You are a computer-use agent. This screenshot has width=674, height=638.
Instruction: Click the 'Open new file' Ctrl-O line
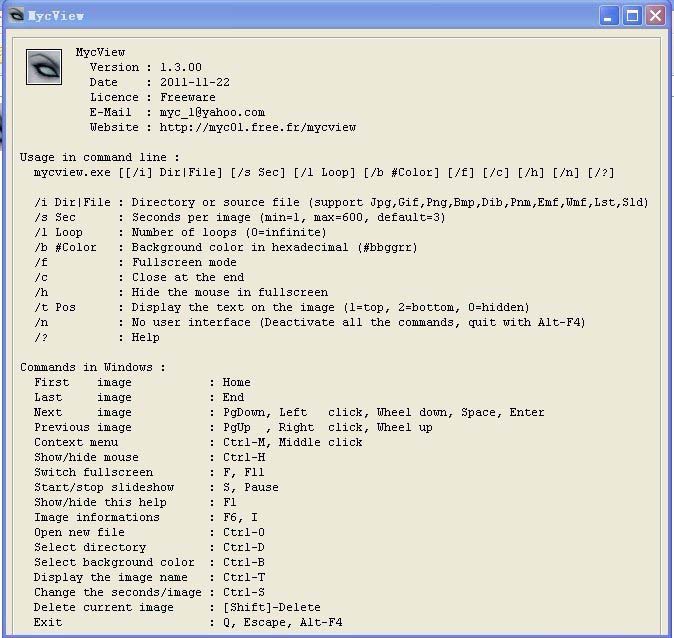149,532
